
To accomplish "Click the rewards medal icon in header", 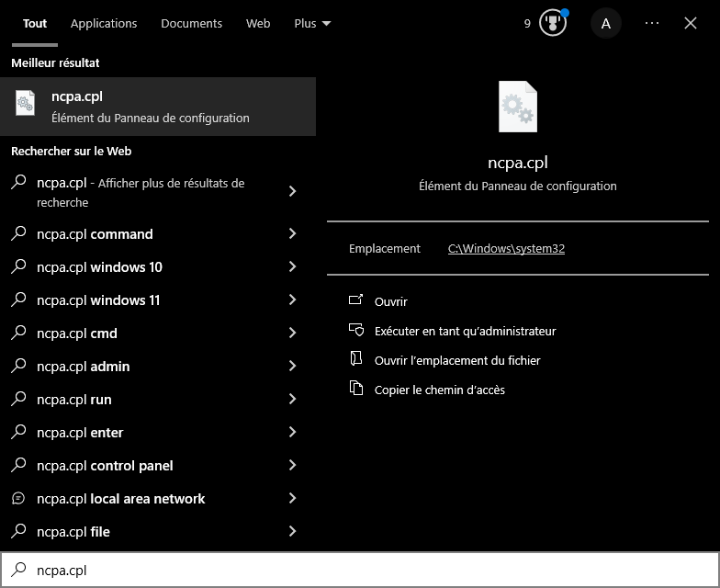I will tap(552, 23).
